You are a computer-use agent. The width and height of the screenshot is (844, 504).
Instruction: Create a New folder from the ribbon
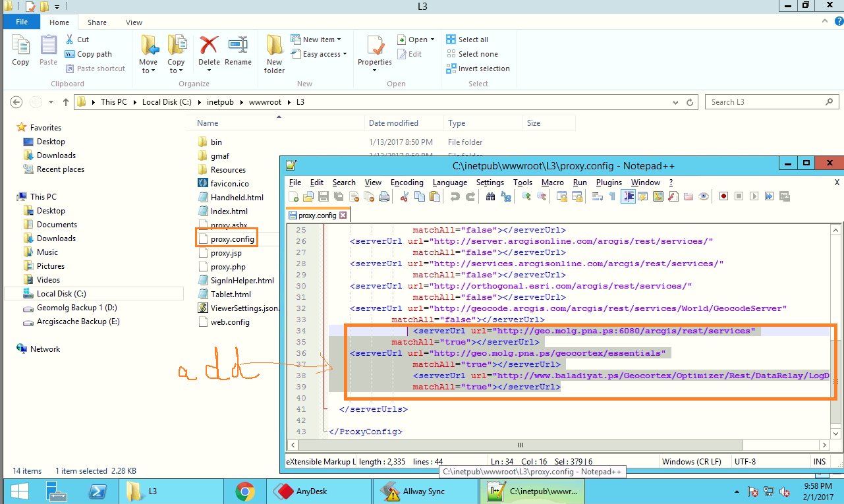point(274,54)
